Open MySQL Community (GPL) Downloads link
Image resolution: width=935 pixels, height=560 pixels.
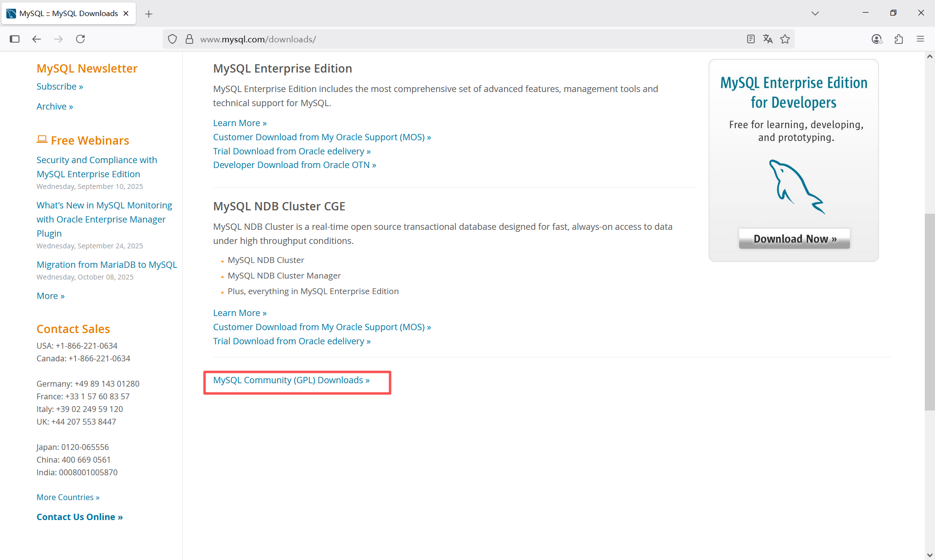[291, 380]
